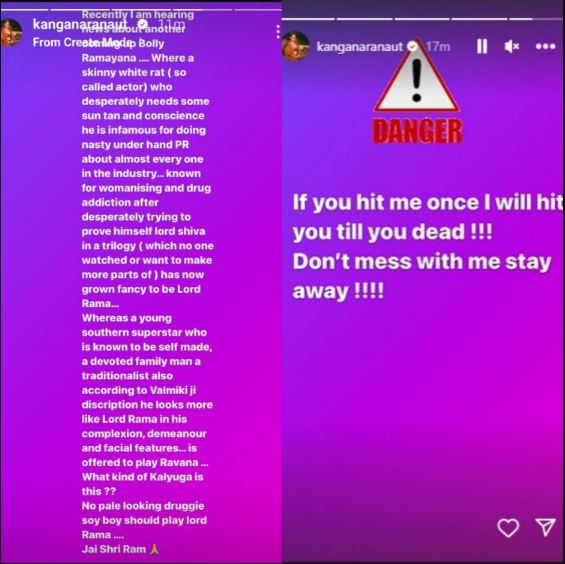The width and height of the screenshot is (565, 564).
Task: Jump to third progress segment on right story
Action: [422, 19]
